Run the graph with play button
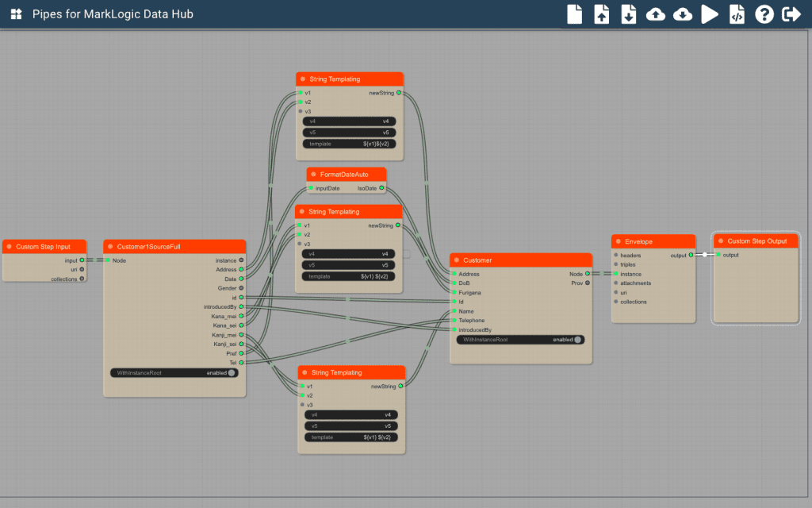 (710, 14)
